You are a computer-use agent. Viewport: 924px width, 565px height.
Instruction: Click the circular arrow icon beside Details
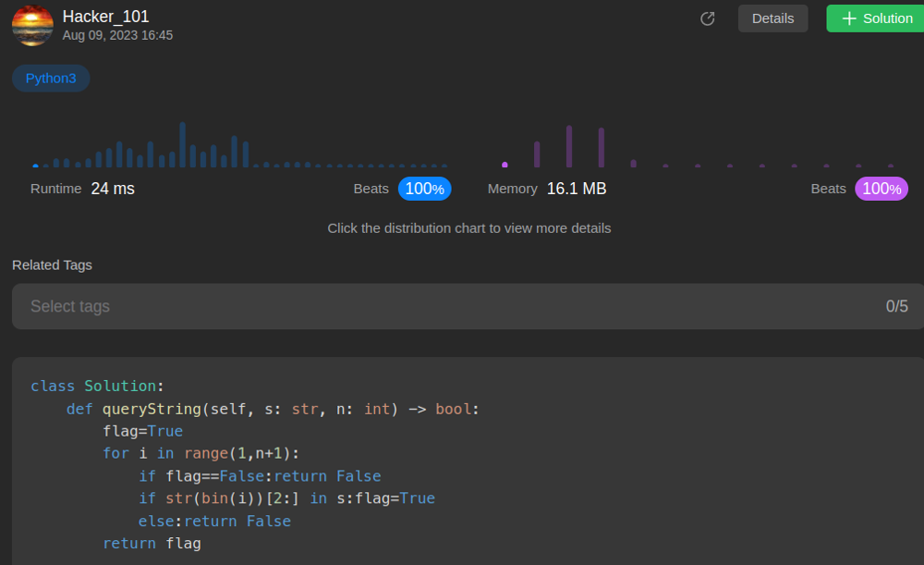click(708, 18)
